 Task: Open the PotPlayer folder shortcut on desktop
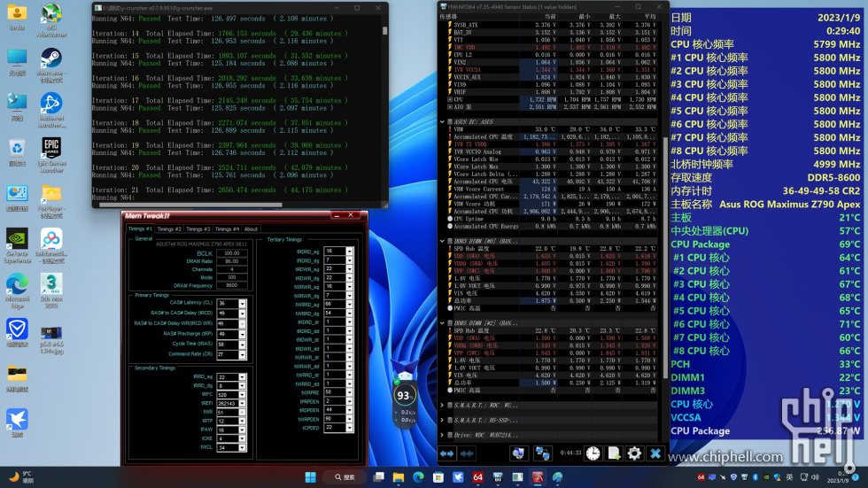51,200
